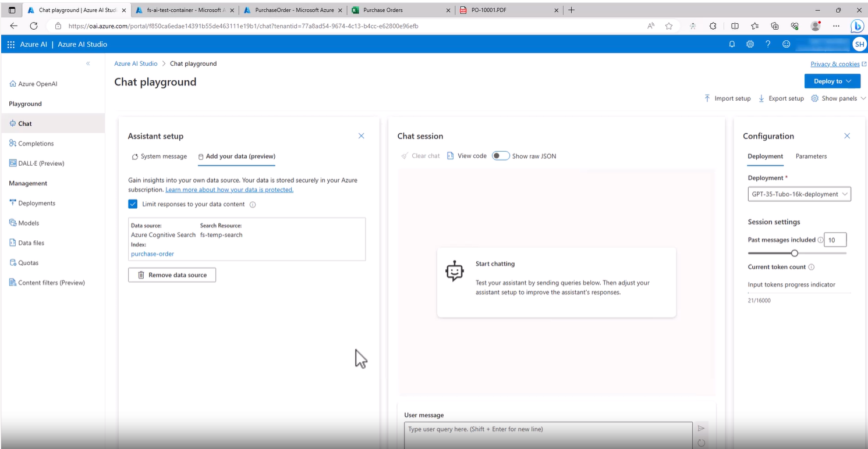Image resolution: width=868 pixels, height=449 pixels.
Task: Enable Show raw JSON
Action: (500, 155)
